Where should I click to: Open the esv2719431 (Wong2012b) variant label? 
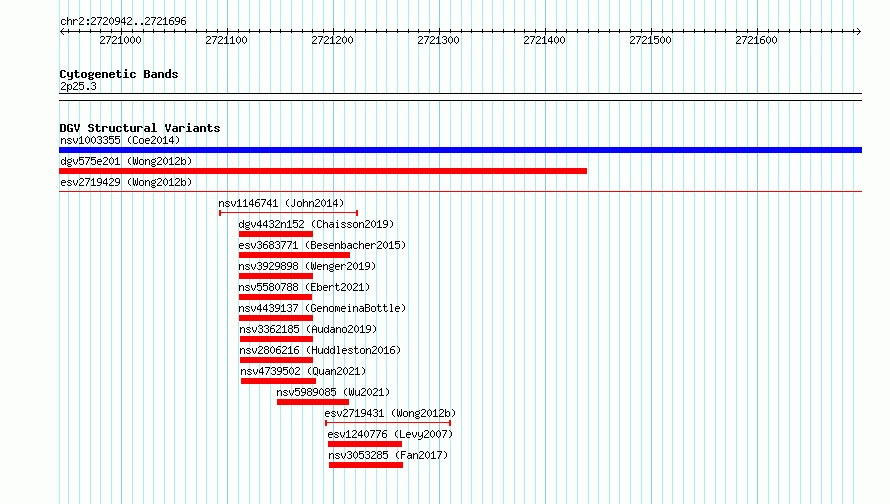click(x=390, y=413)
